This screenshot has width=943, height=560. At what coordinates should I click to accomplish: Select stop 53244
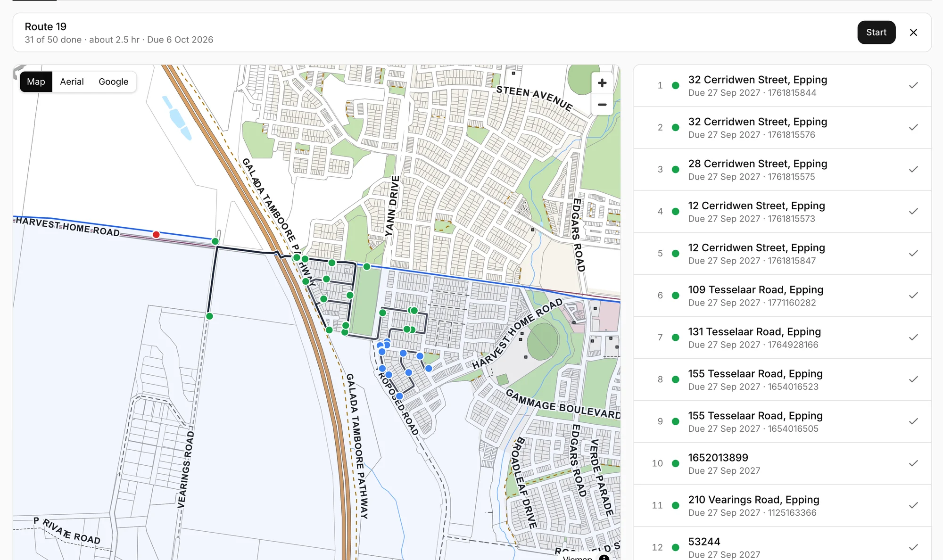point(782,544)
